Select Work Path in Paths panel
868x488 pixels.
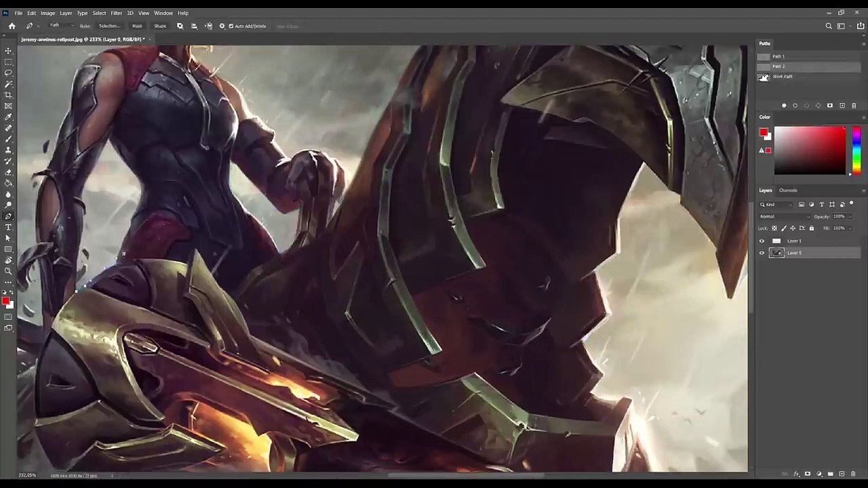click(x=808, y=77)
